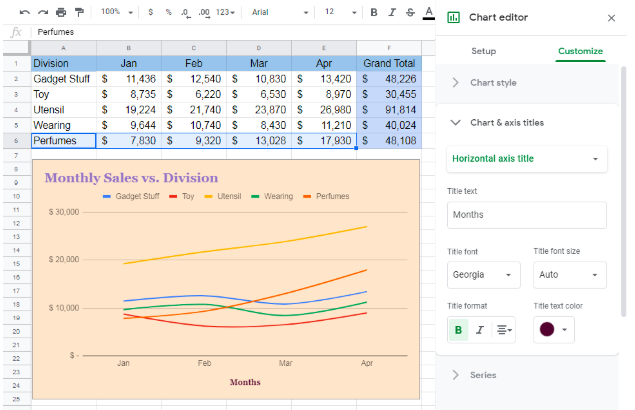Open the font size 12 dropdown
Image resolution: width=635 pixels, height=410 pixels.
[x=340, y=12]
